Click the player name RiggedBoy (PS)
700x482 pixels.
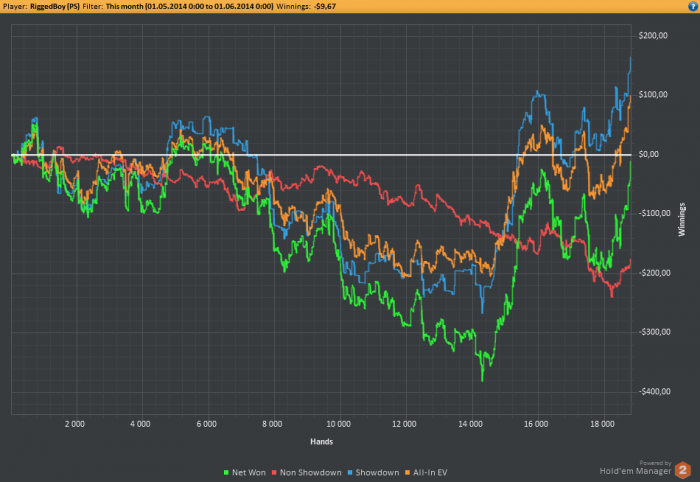[55, 6]
